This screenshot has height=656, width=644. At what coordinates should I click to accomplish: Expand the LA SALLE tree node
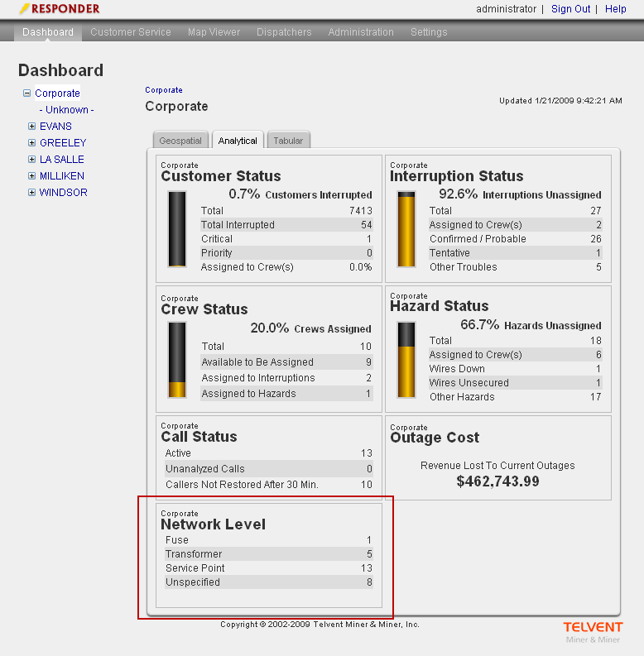point(32,160)
